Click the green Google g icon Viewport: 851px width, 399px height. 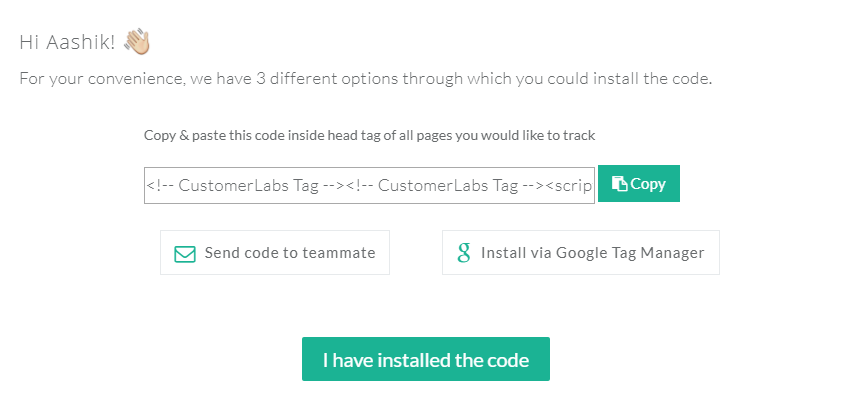coord(463,252)
